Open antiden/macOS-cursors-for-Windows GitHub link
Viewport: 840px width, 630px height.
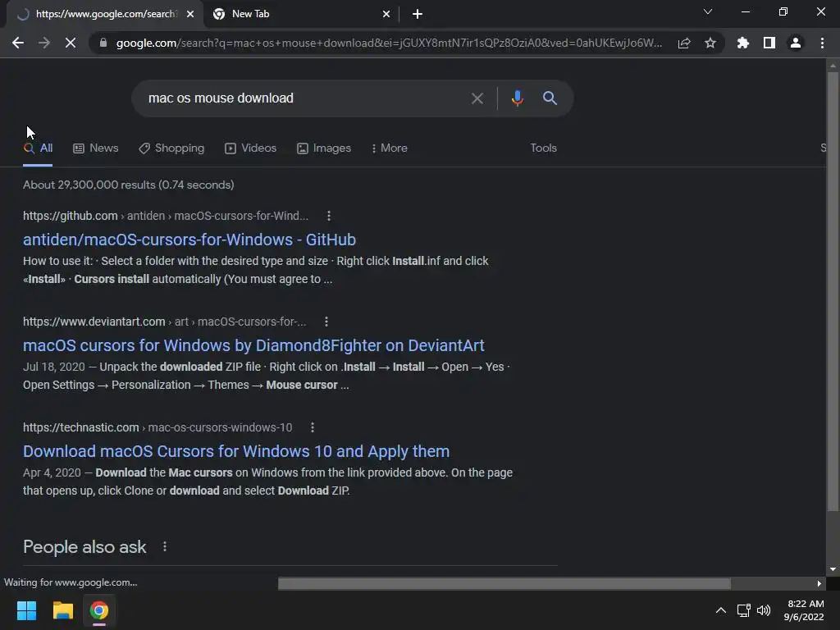click(189, 240)
